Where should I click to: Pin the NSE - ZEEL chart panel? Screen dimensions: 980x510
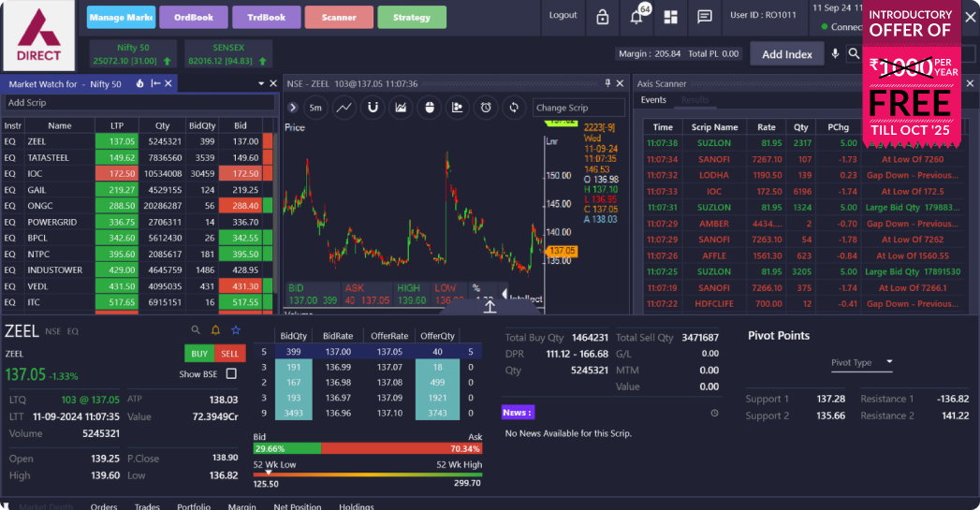pos(607,83)
